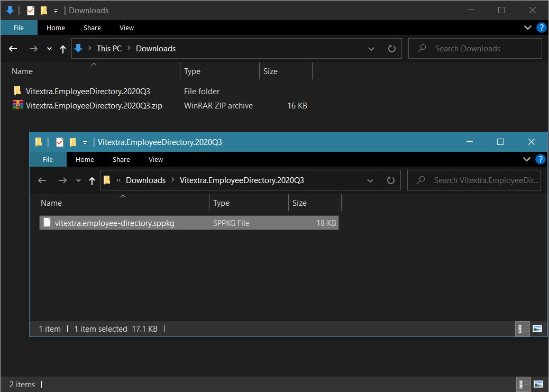Sort Downloads by the Size column
Screen dimensions: 549x392
(x=270, y=71)
